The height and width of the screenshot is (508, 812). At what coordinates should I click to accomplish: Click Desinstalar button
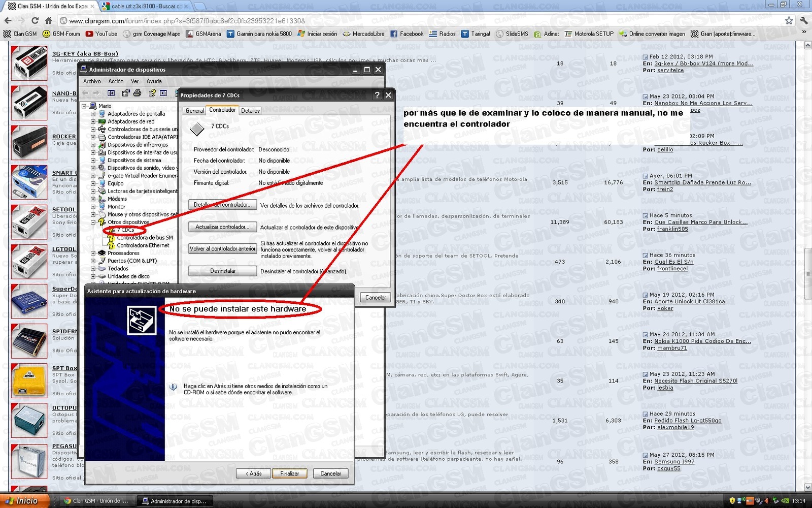pyautogui.click(x=222, y=271)
